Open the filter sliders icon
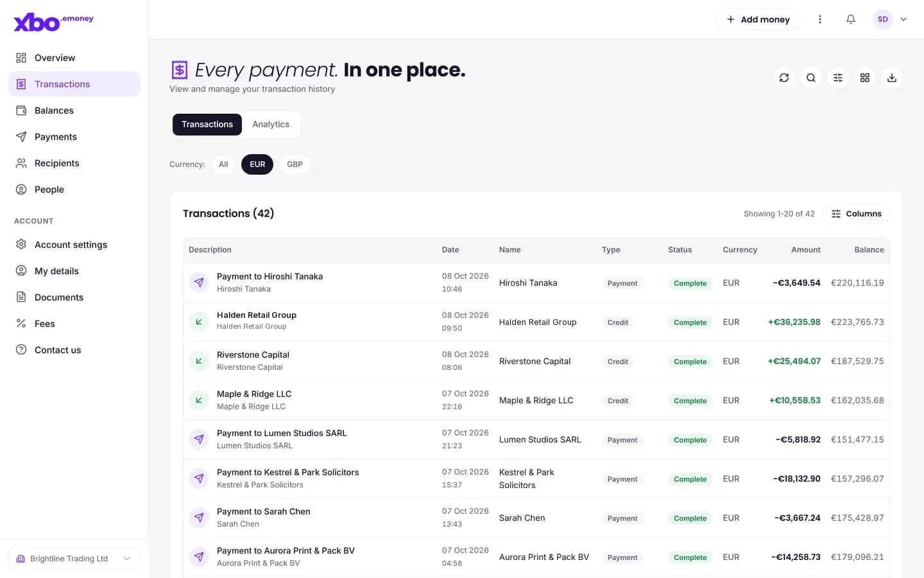Viewport: 924px width, 578px height. pos(838,78)
